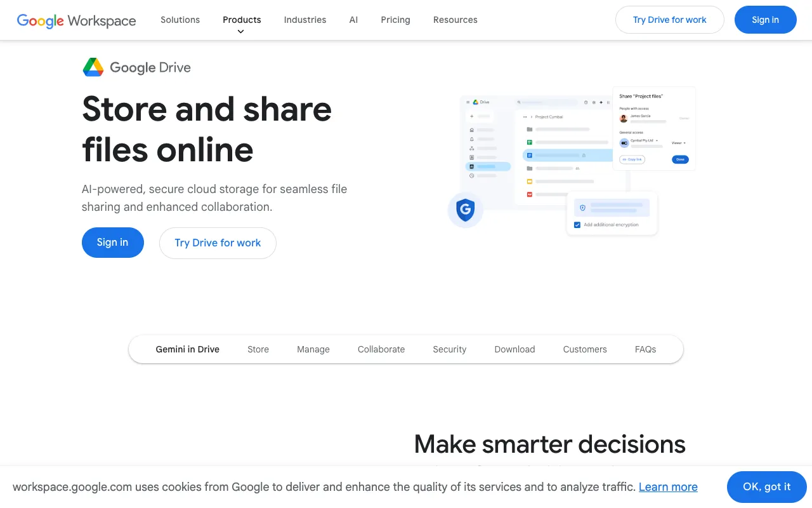Click the search bar in the Drive mockup
Screen dimensions: 812x508
point(547,102)
